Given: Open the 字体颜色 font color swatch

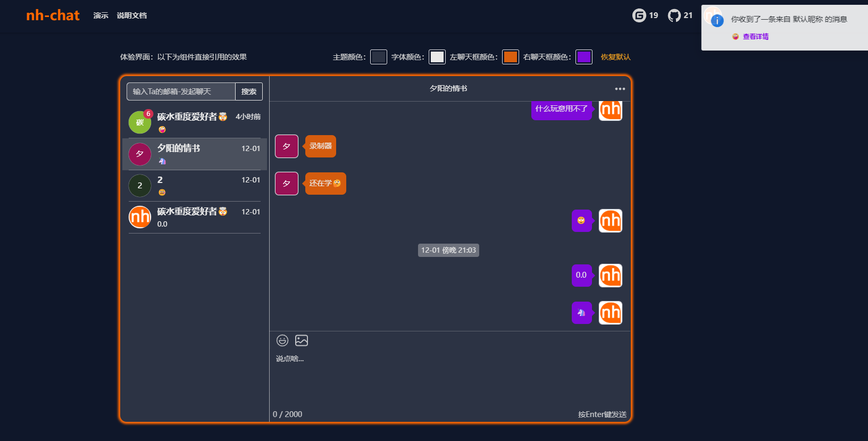Looking at the screenshot, I should click(x=437, y=57).
